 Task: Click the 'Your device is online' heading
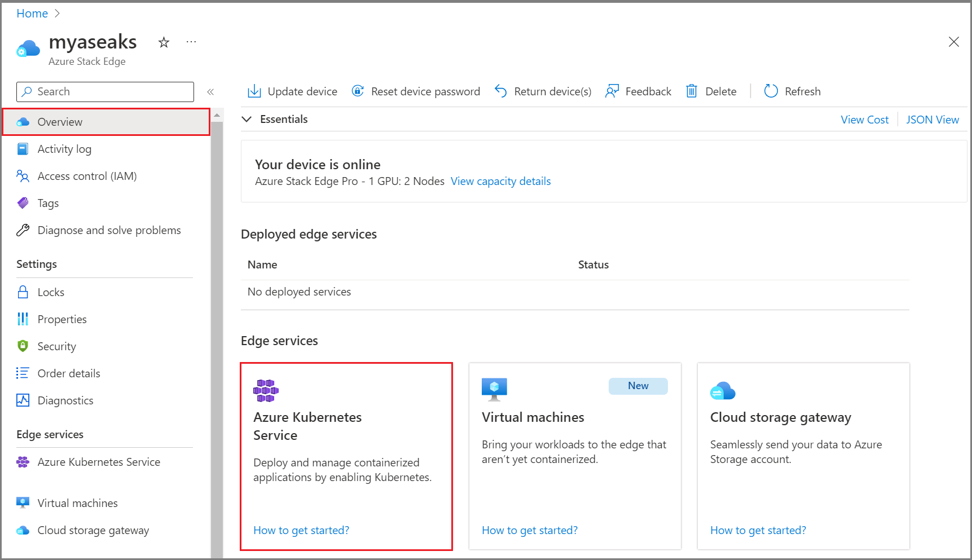[318, 165]
